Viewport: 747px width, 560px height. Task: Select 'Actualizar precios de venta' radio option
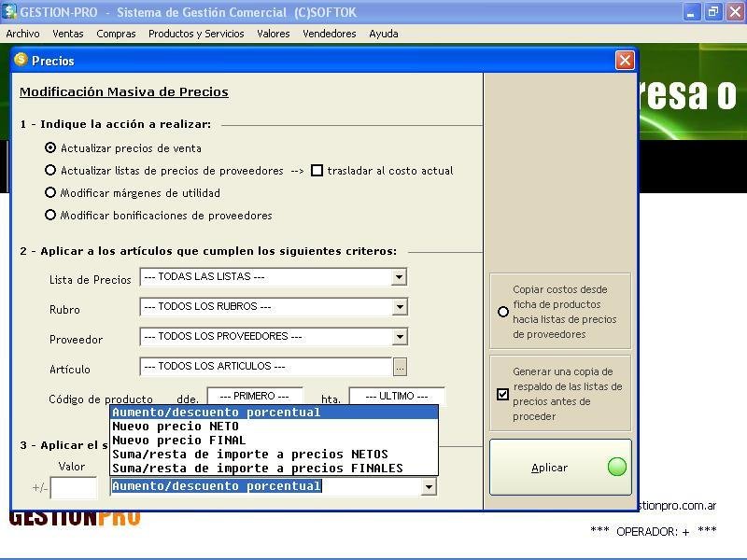pyautogui.click(x=50, y=147)
